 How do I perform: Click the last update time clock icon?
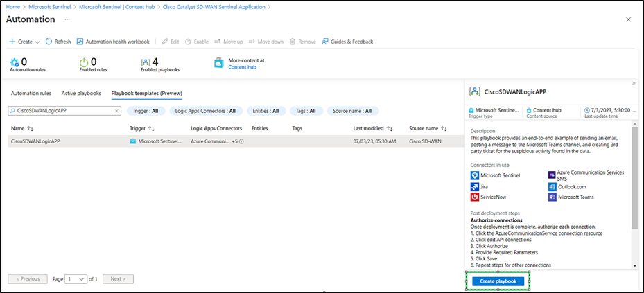pos(586,110)
